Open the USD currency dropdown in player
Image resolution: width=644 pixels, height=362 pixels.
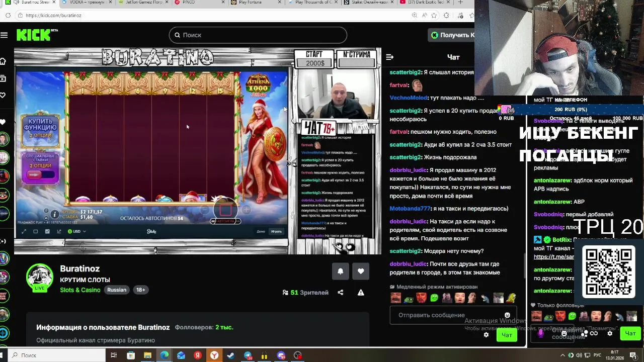click(76, 231)
